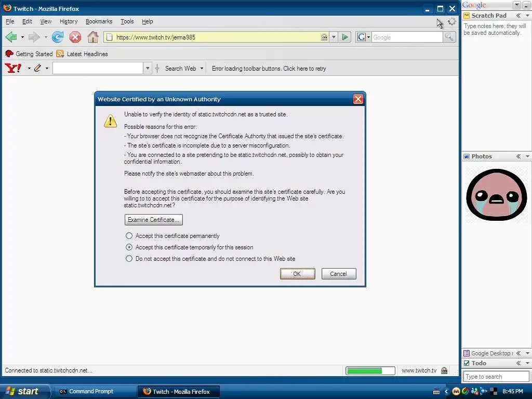Image resolution: width=532 pixels, height=399 pixels.
Task: Click Error loading toolbar buttons retry text
Action: [269, 68]
